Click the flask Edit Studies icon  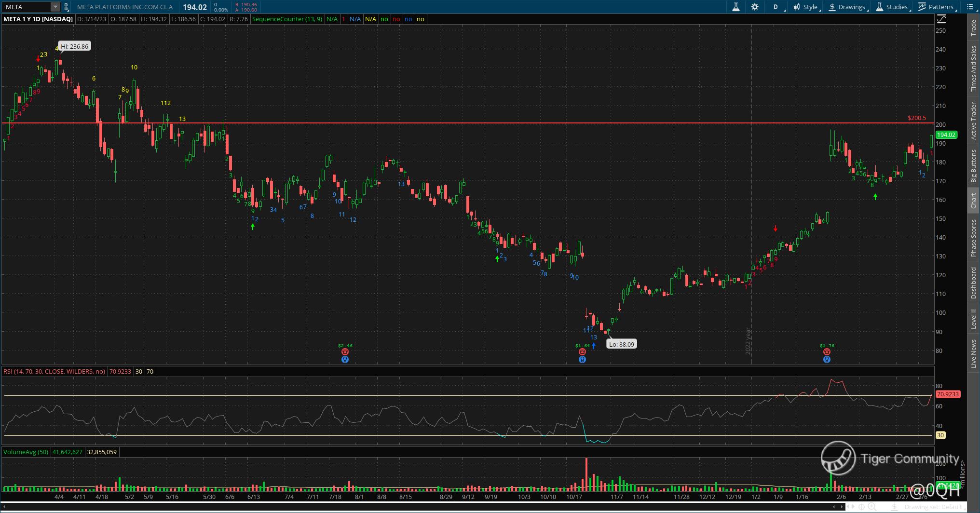[x=736, y=7]
